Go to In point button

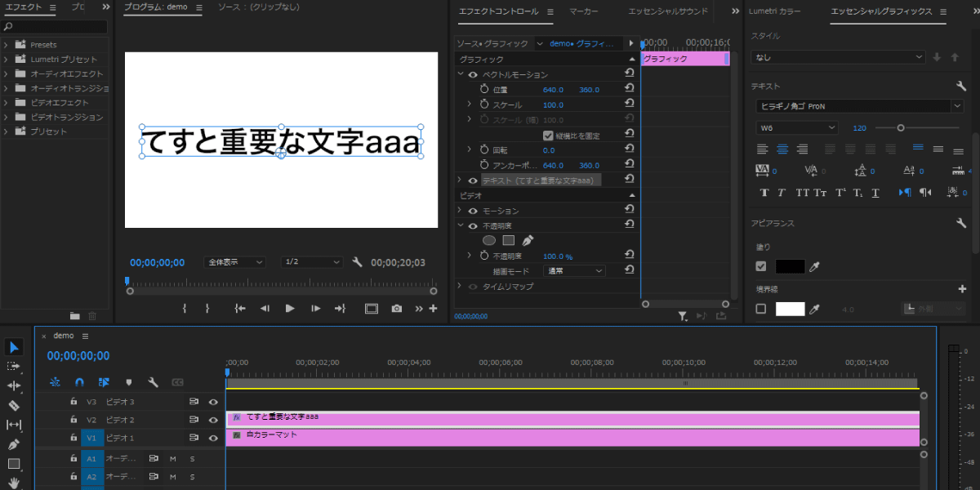240,308
